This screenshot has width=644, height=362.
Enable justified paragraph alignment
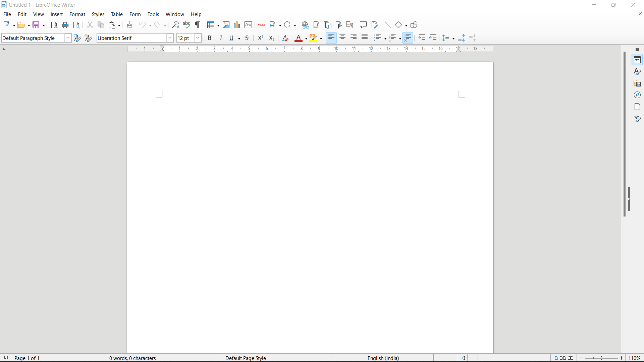[x=365, y=38]
